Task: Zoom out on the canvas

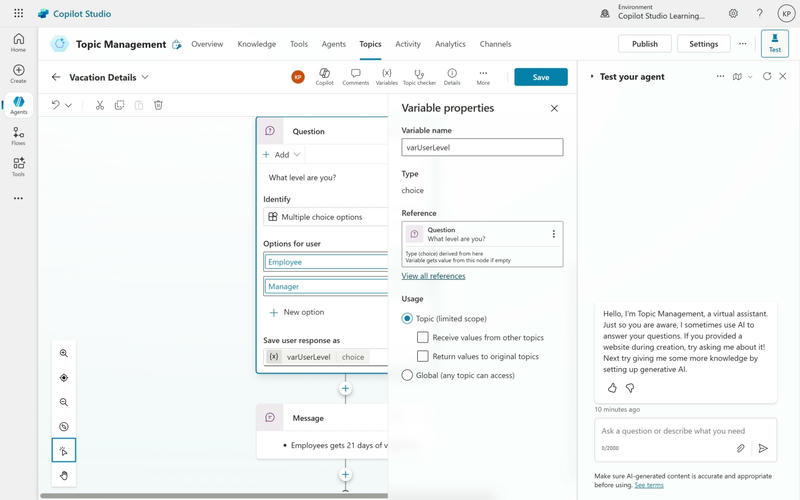Action: point(64,402)
